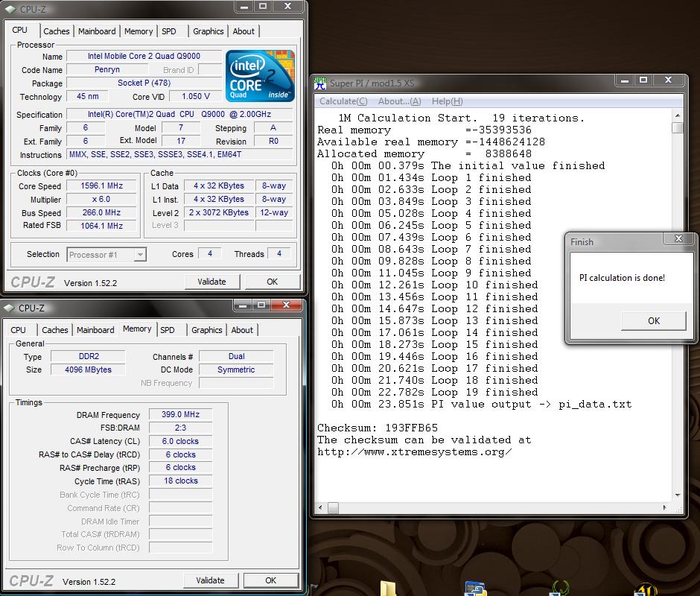Click Validate in the top CPU-Z window
The width and height of the screenshot is (700, 596).
pyautogui.click(x=212, y=282)
